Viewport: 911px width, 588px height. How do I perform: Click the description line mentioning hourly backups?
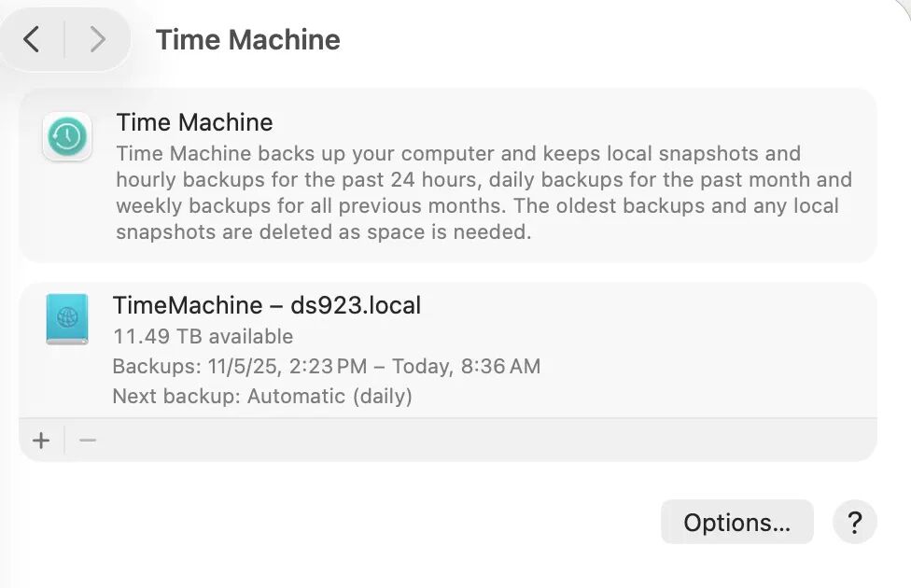click(x=484, y=179)
